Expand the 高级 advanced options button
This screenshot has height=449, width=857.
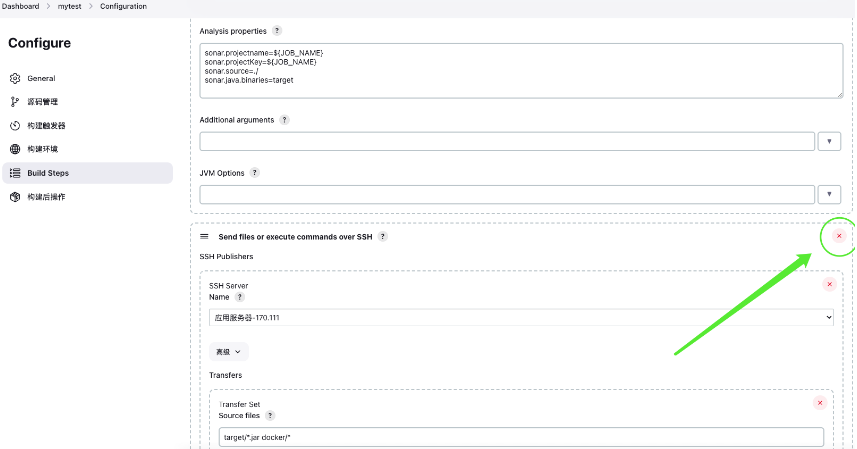pyautogui.click(x=228, y=352)
